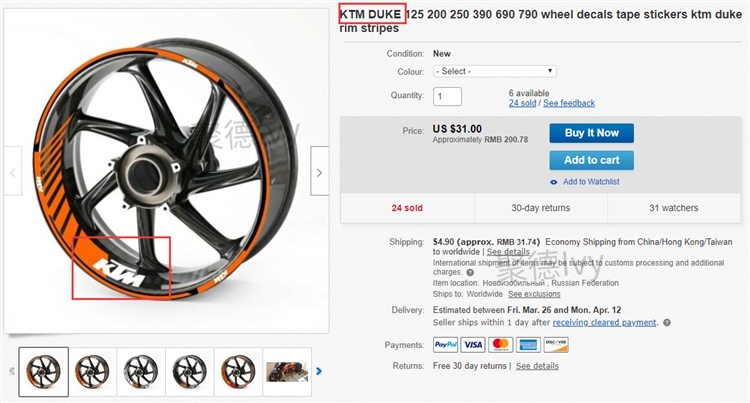Screen dimensions: 750x403
Task: Click into the Quantity field
Action: [x=447, y=96]
